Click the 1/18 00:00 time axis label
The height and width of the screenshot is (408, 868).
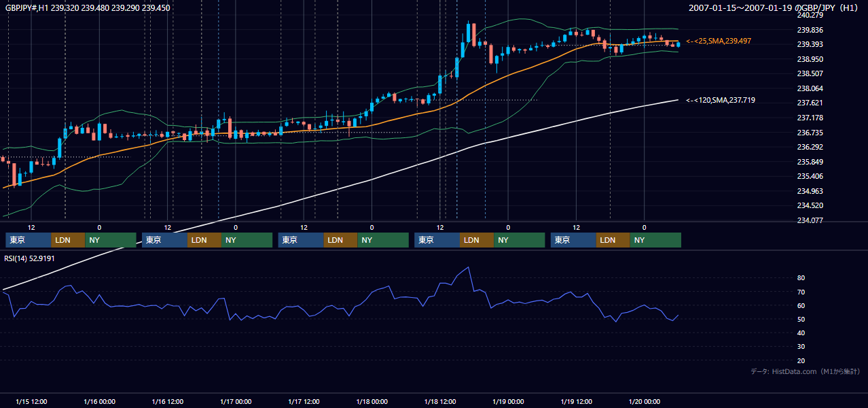pos(372,401)
